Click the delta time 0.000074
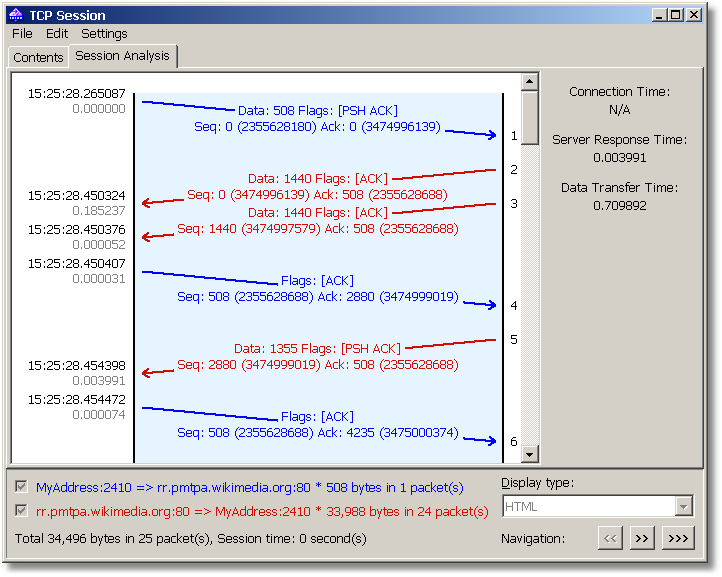 click(99, 414)
